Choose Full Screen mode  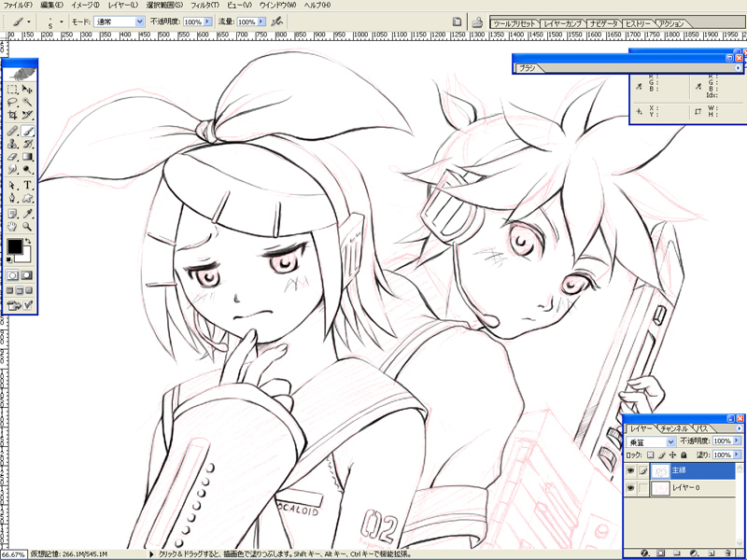pyautogui.click(x=30, y=290)
